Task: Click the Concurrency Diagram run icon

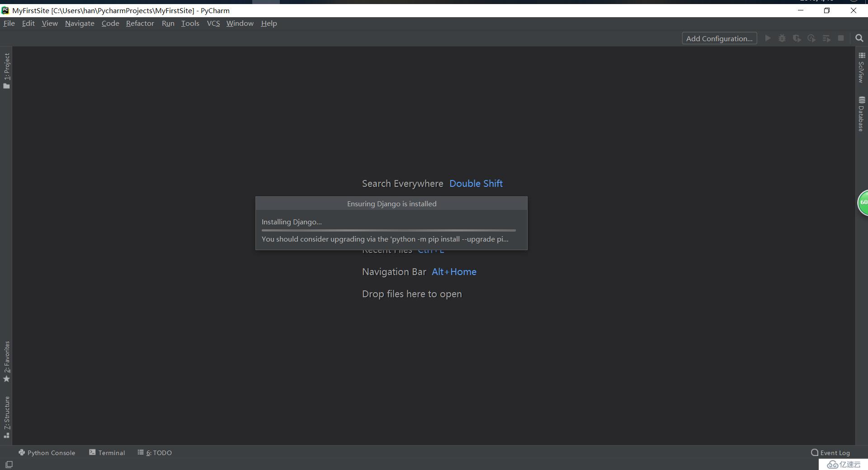Action: (x=826, y=38)
